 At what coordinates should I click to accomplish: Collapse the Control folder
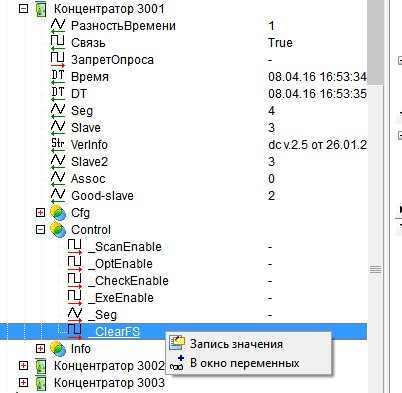click(x=40, y=230)
